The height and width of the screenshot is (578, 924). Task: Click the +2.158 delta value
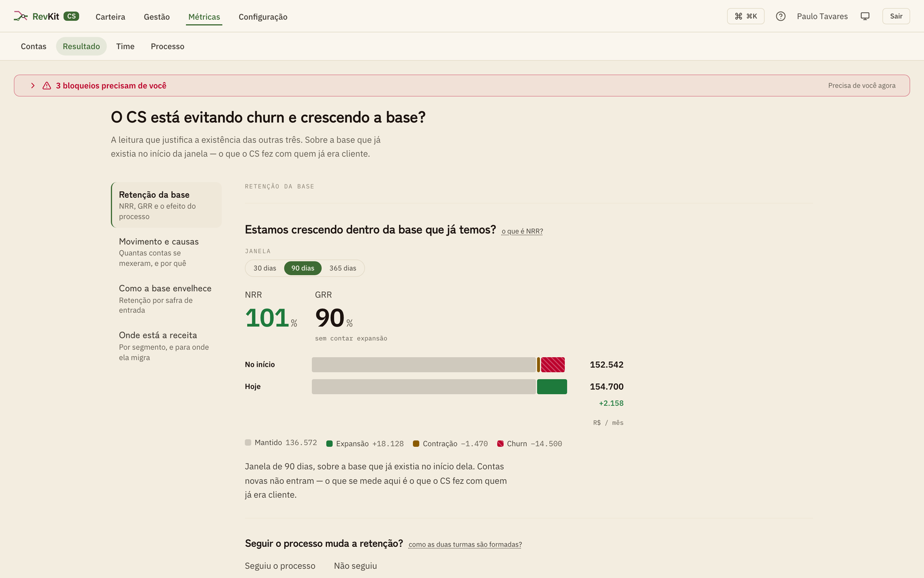click(x=611, y=403)
